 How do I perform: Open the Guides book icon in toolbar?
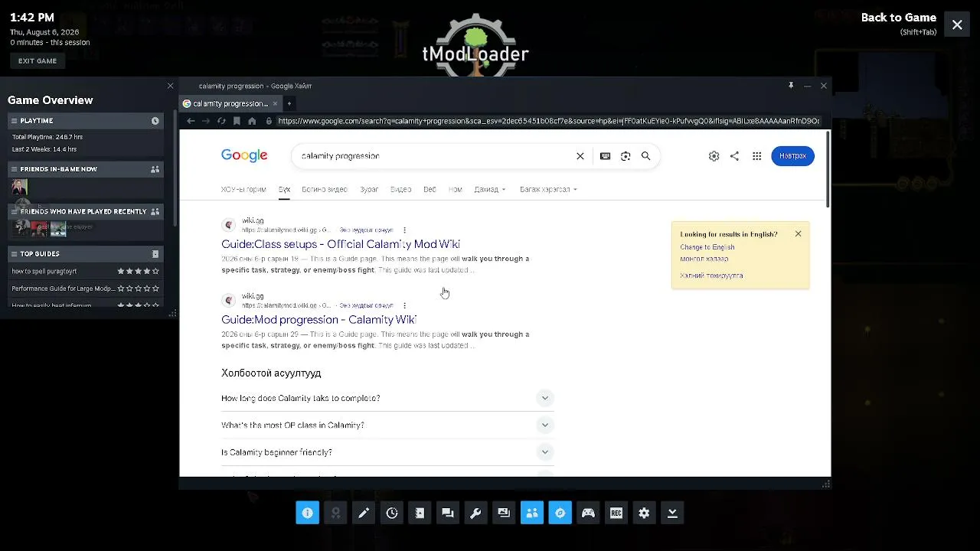point(420,513)
